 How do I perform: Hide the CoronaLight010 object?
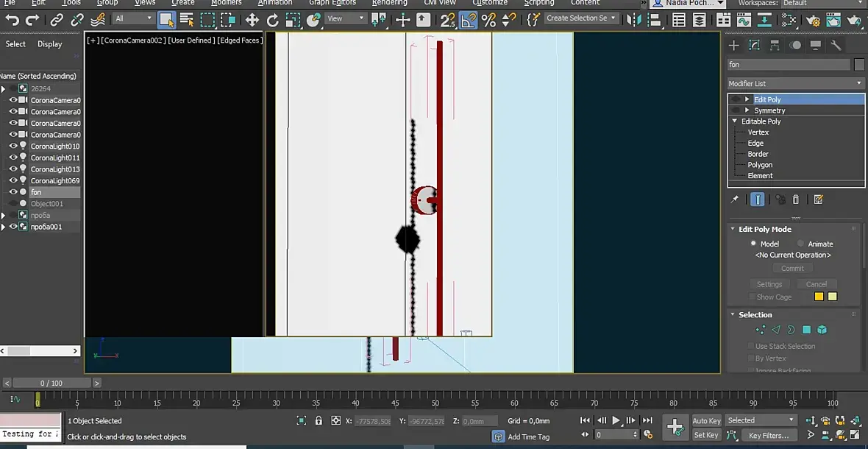13,146
